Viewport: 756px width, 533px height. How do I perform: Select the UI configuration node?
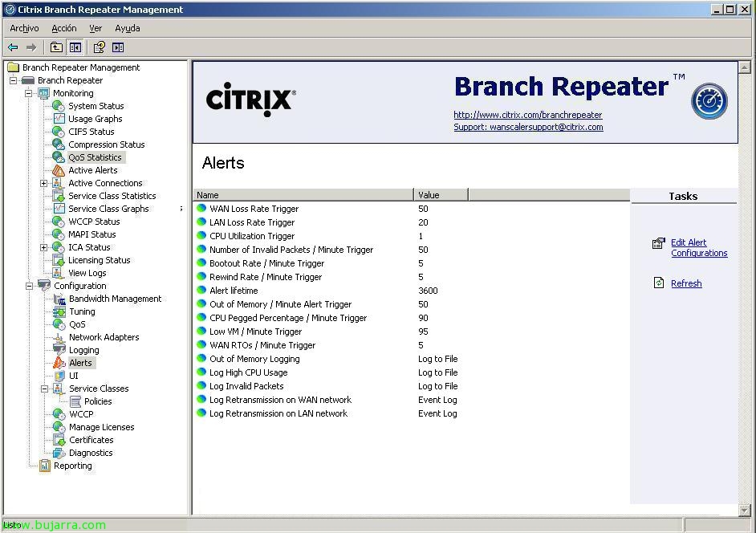73,376
